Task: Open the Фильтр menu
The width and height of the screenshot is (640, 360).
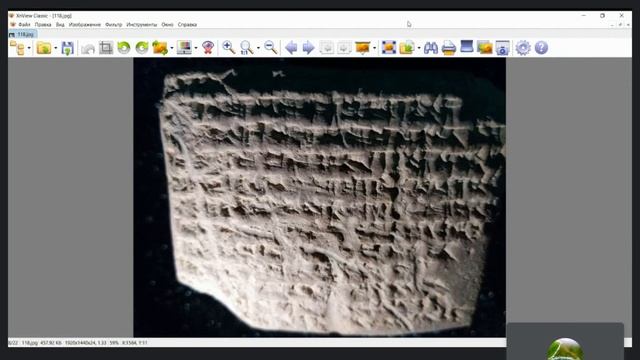Action: (113, 25)
